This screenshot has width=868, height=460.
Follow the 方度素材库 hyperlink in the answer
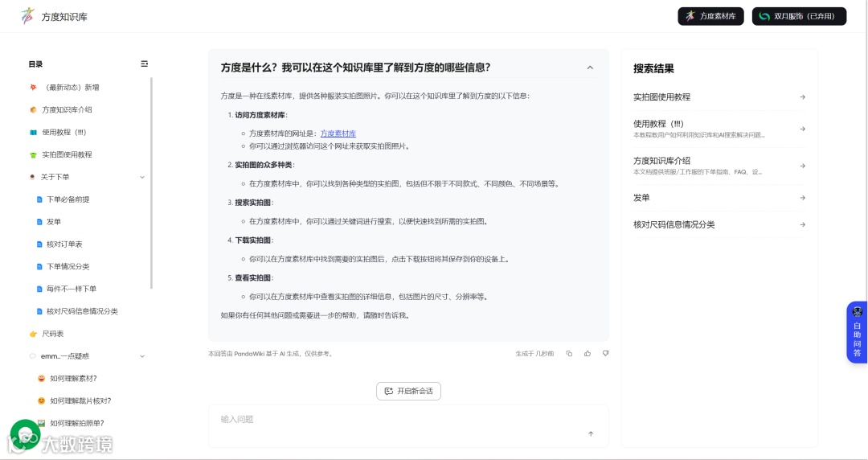tap(338, 133)
